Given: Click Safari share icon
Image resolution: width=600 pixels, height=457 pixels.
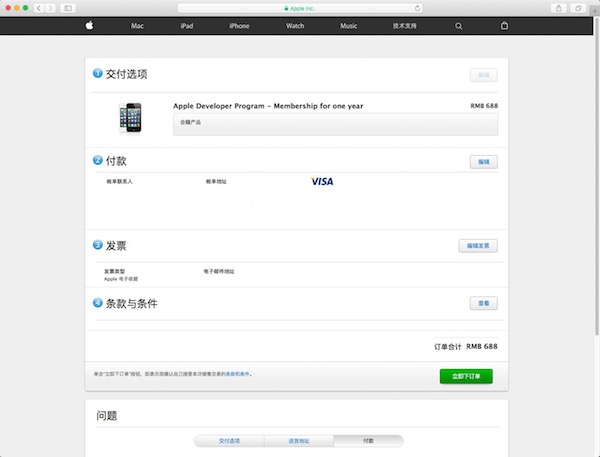Looking at the screenshot, I should pos(560,8).
